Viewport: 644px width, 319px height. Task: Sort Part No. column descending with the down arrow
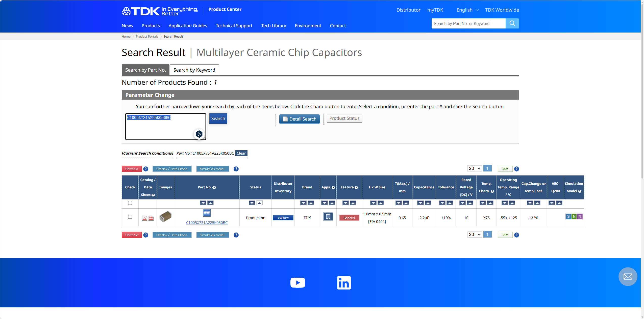203,203
